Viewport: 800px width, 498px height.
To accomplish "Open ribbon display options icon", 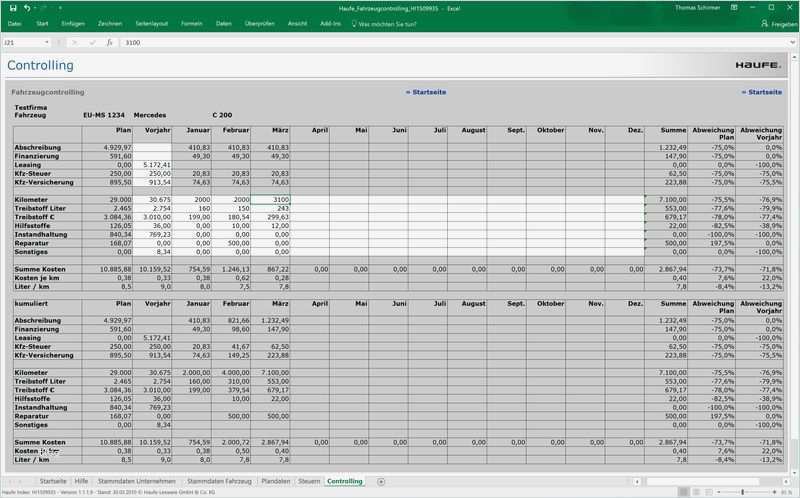I will click(734, 8).
